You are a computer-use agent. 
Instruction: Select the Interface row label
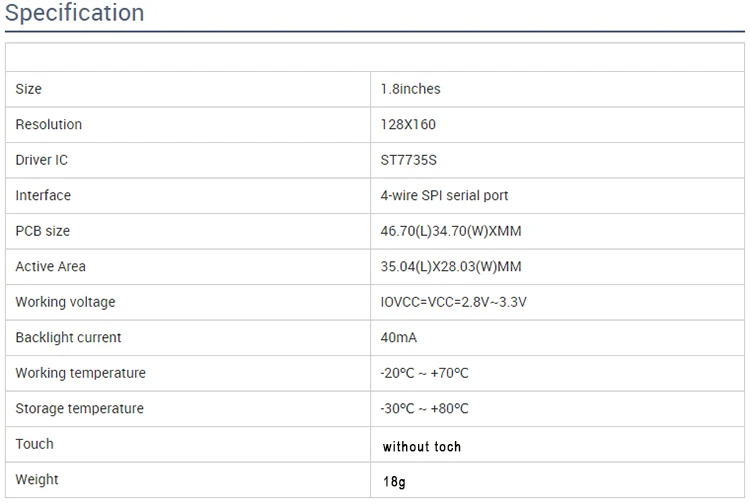[x=43, y=196]
